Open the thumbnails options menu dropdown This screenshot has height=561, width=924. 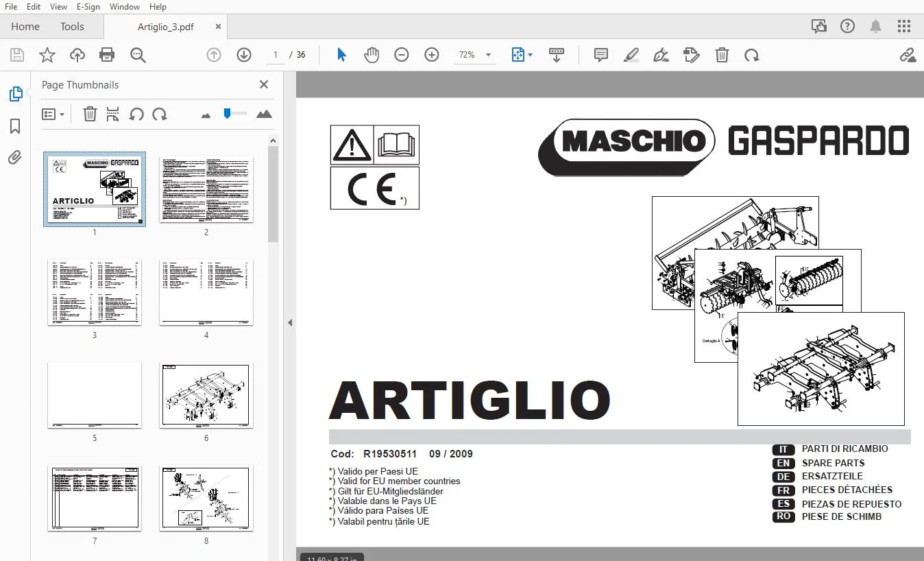tap(53, 114)
